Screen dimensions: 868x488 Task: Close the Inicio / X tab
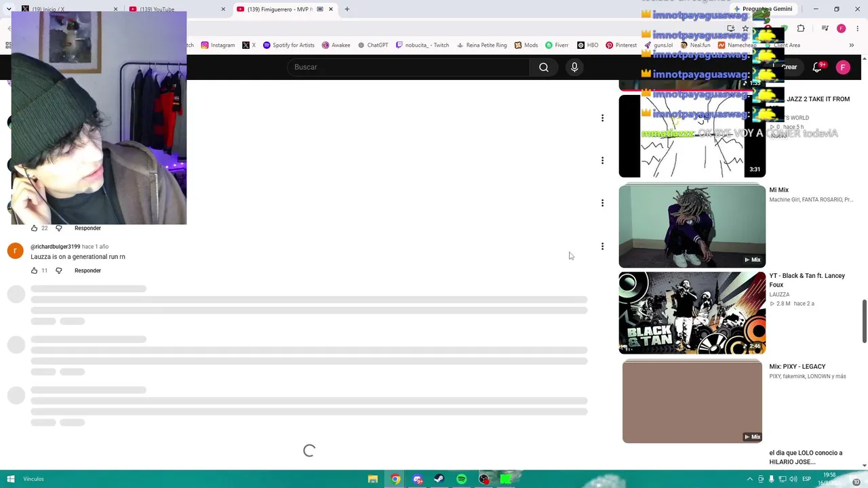click(x=115, y=9)
